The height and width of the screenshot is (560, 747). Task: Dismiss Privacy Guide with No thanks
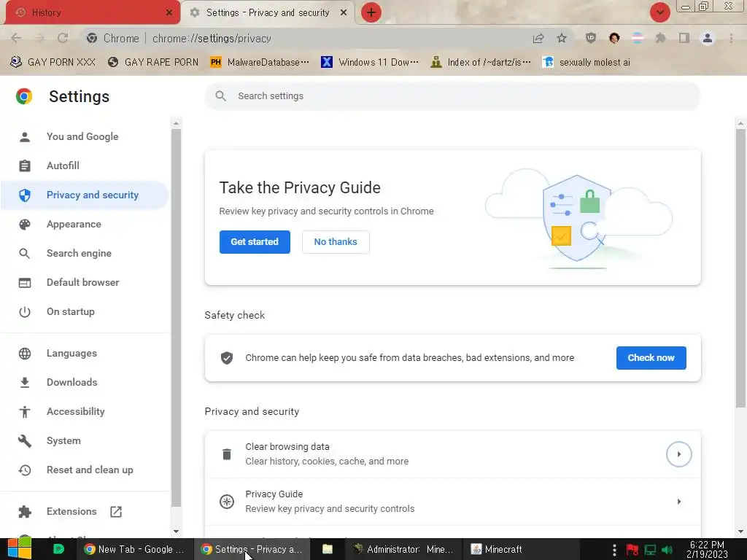pyautogui.click(x=336, y=242)
